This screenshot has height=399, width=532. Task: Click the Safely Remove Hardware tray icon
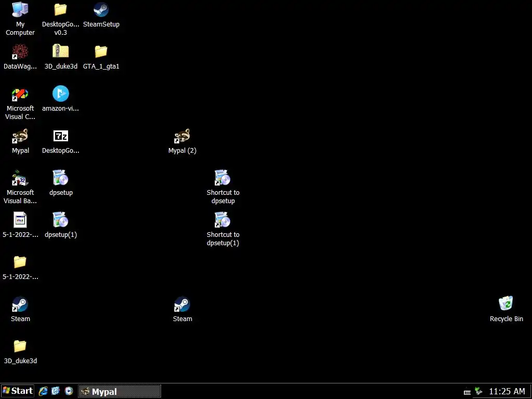[x=478, y=391]
